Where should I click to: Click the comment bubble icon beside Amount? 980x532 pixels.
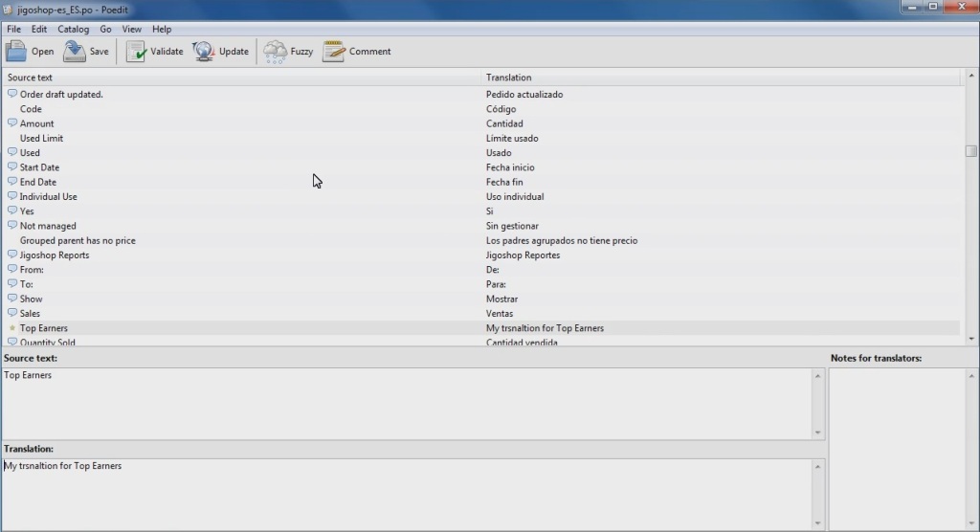click(x=12, y=123)
